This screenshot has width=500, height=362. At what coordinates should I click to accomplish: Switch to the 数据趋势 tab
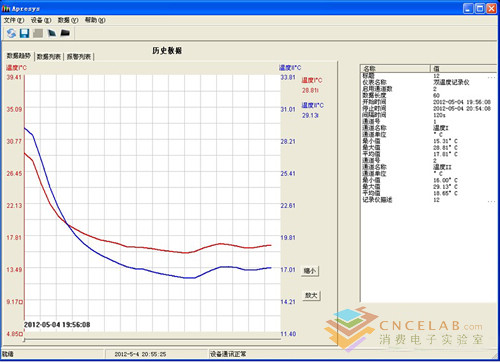tap(19, 56)
